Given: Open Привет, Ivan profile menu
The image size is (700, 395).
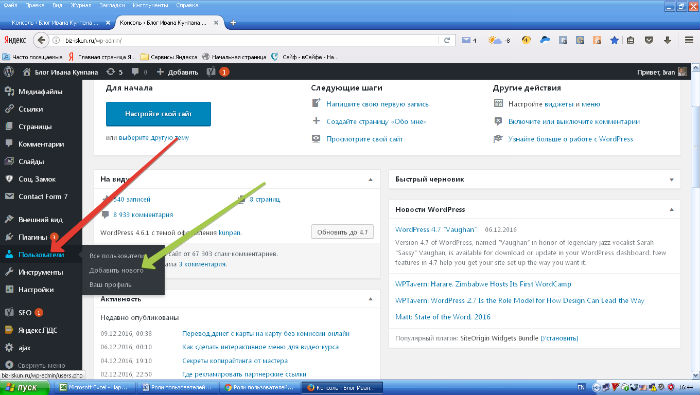Looking at the screenshot, I should 662,72.
